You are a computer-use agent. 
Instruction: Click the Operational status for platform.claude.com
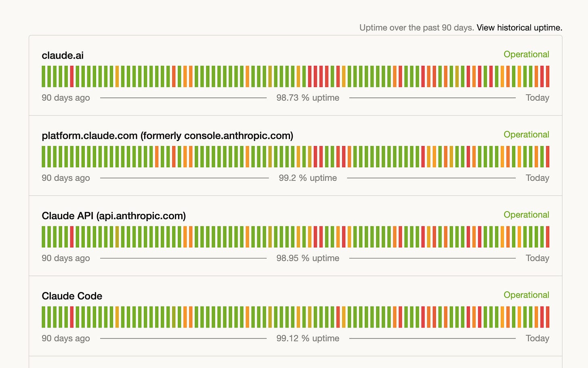[526, 134]
